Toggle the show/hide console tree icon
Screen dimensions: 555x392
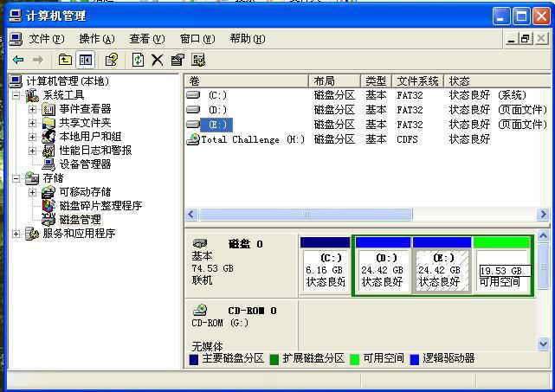86,60
